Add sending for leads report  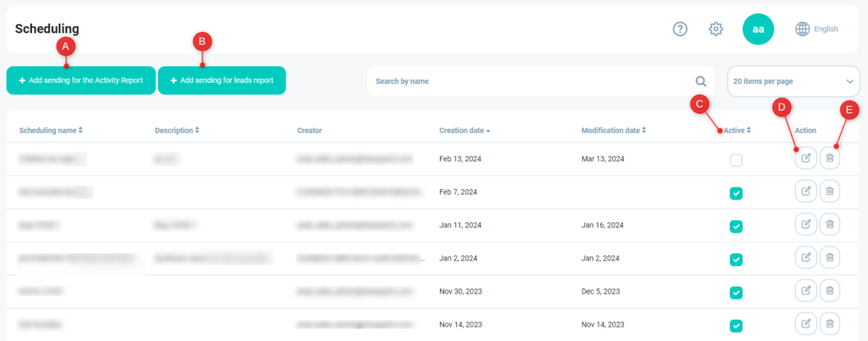click(x=221, y=81)
